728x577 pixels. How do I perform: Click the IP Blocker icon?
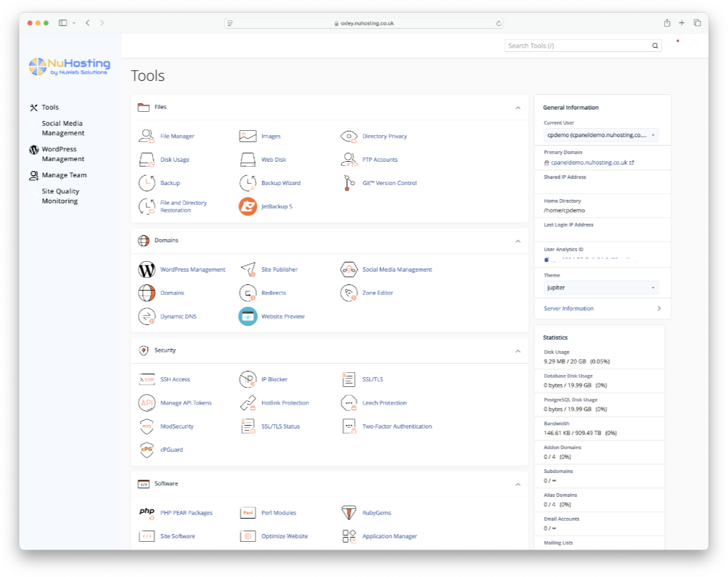click(248, 379)
